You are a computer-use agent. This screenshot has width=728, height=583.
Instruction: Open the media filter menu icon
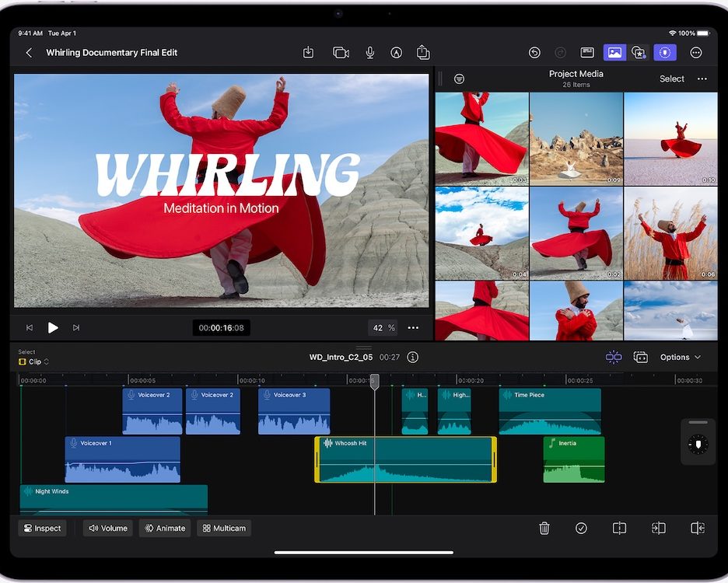(x=459, y=79)
